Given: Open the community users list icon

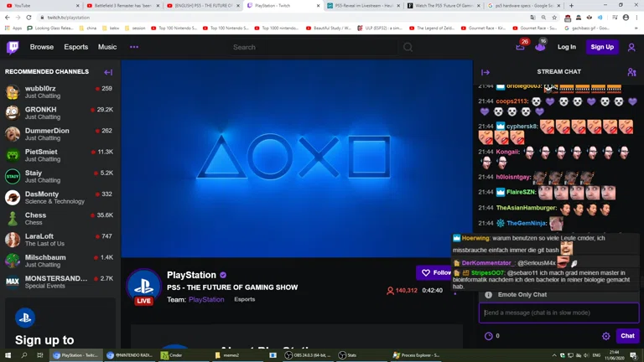Looking at the screenshot, I should (631, 72).
